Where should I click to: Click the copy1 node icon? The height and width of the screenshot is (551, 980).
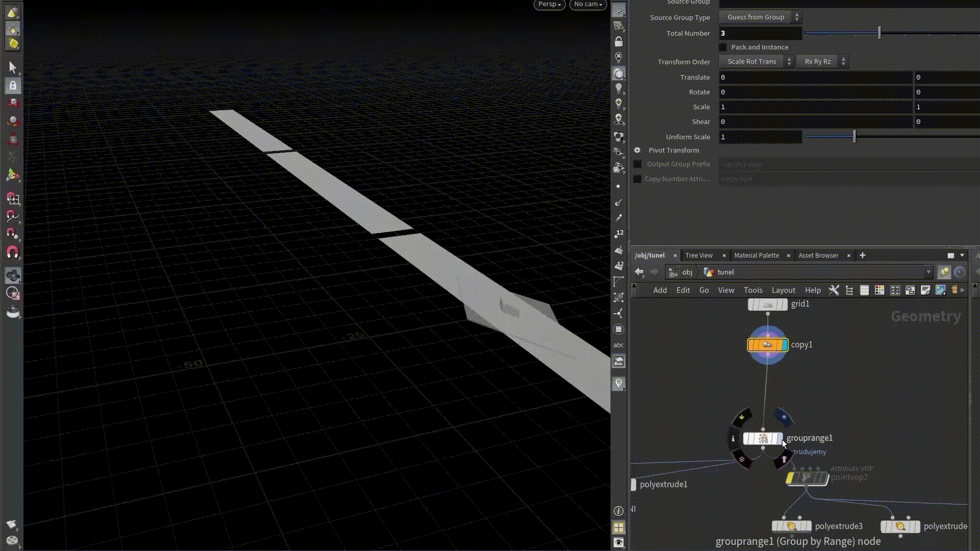[x=767, y=345]
